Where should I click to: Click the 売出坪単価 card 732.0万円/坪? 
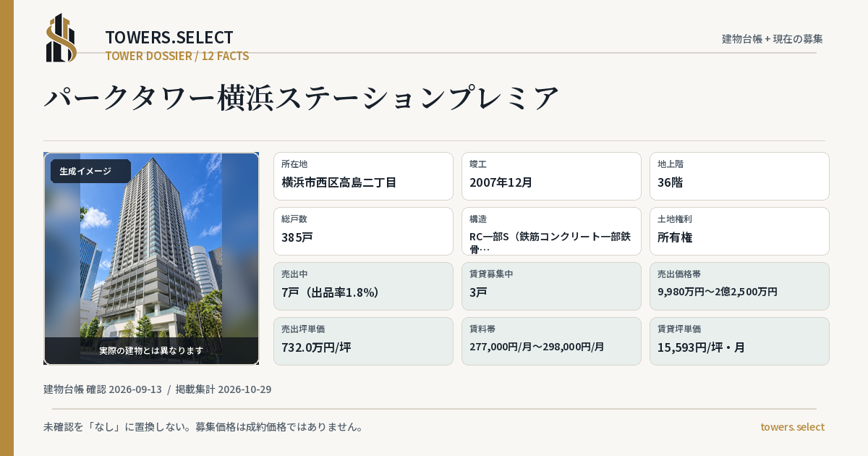pos(363,341)
